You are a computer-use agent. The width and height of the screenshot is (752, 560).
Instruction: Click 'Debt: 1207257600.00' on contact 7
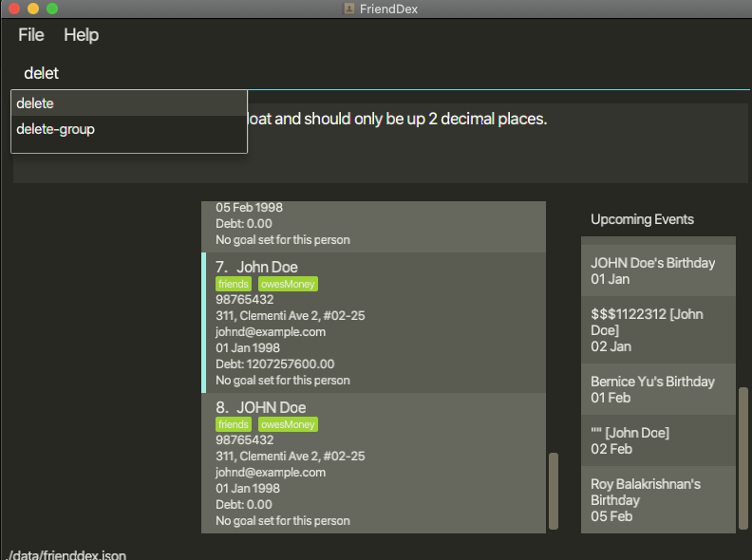point(274,364)
